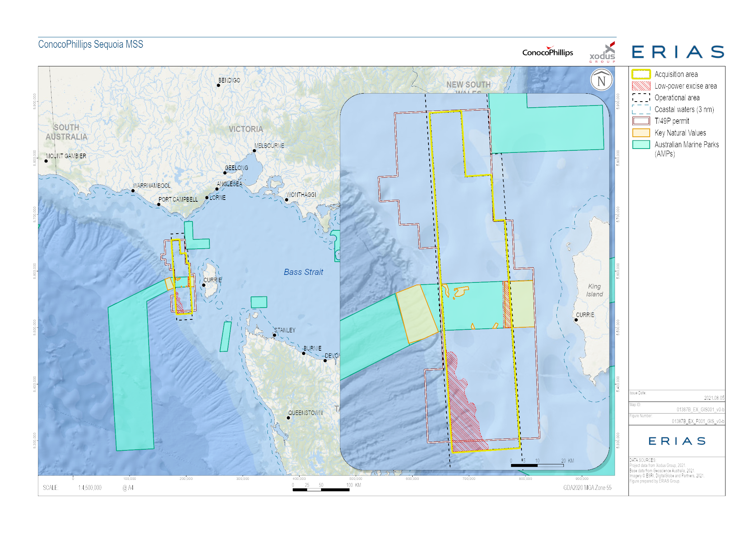Image resolution: width=756 pixels, height=534 pixels.
Task: Click the ConocoPhillips logo
Action: tap(547, 52)
